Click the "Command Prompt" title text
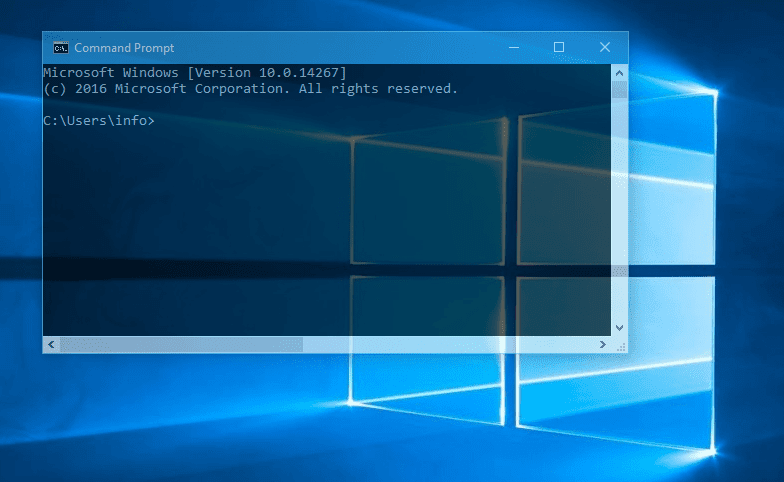784x482 pixels. [124, 48]
